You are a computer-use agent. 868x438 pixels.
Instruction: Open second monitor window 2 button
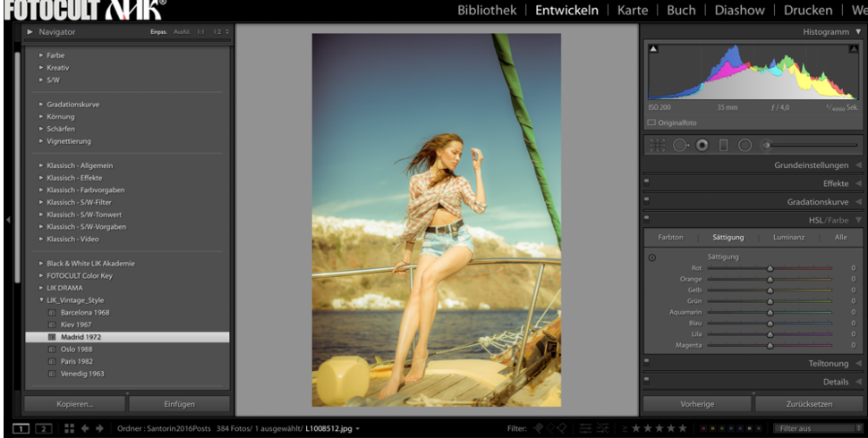coord(43,428)
